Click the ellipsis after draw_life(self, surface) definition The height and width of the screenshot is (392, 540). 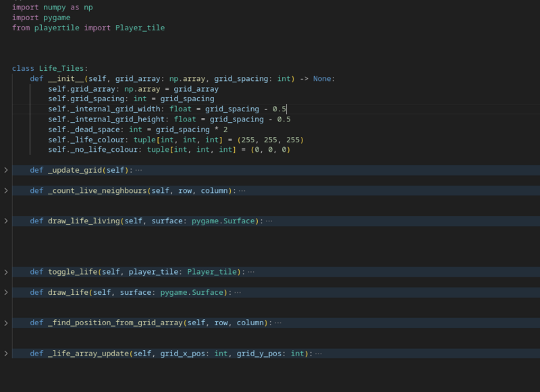238,293
